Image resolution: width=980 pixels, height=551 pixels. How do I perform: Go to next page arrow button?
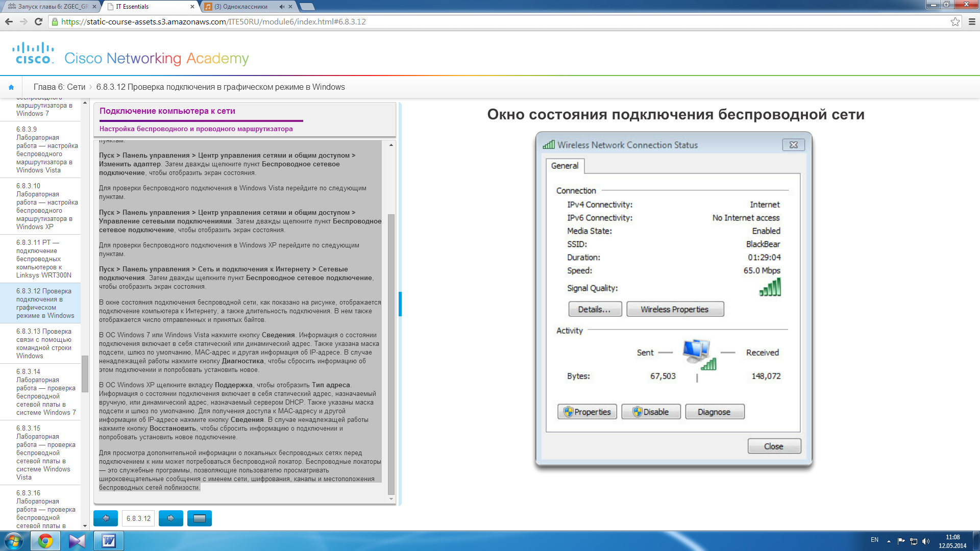pyautogui.click(x=171, y=518)
